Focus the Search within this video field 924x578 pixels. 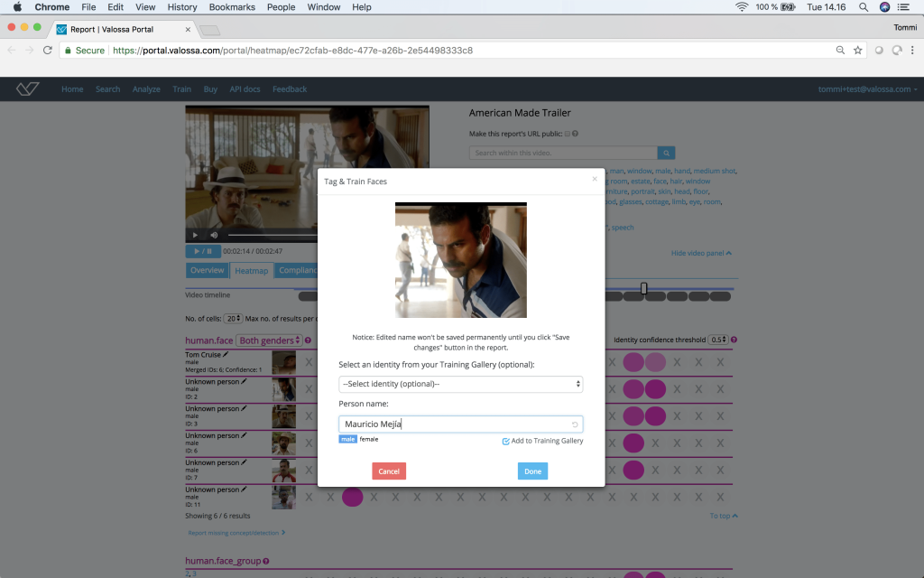tap(563, 153)
